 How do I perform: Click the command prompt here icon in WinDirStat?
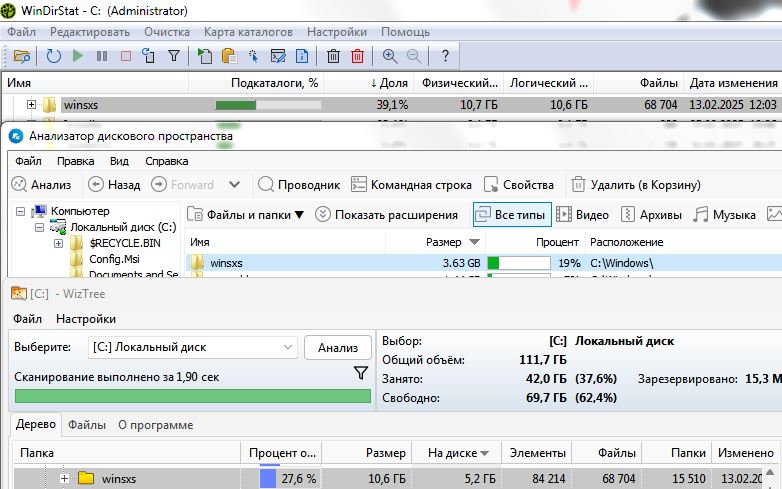(x=278, y=56)
